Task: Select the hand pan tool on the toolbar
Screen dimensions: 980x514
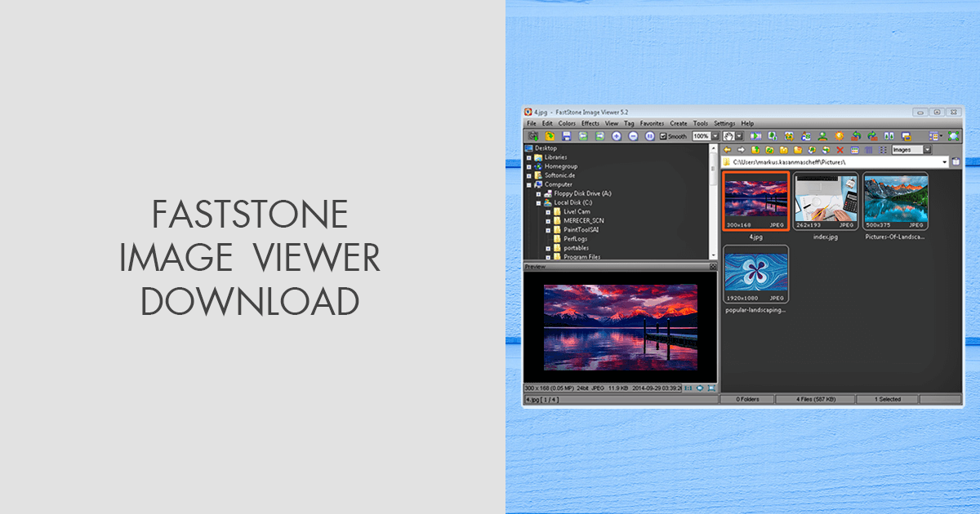Action: pos(728,136)
